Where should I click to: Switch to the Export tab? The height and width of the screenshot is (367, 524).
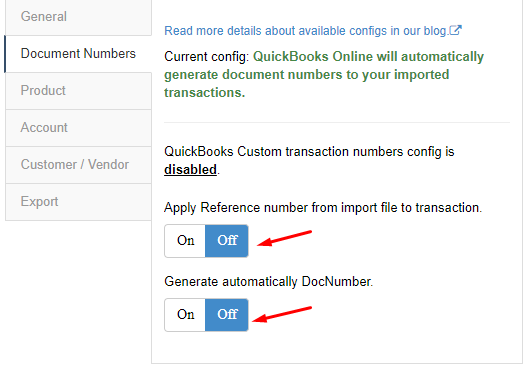point(79,202)
